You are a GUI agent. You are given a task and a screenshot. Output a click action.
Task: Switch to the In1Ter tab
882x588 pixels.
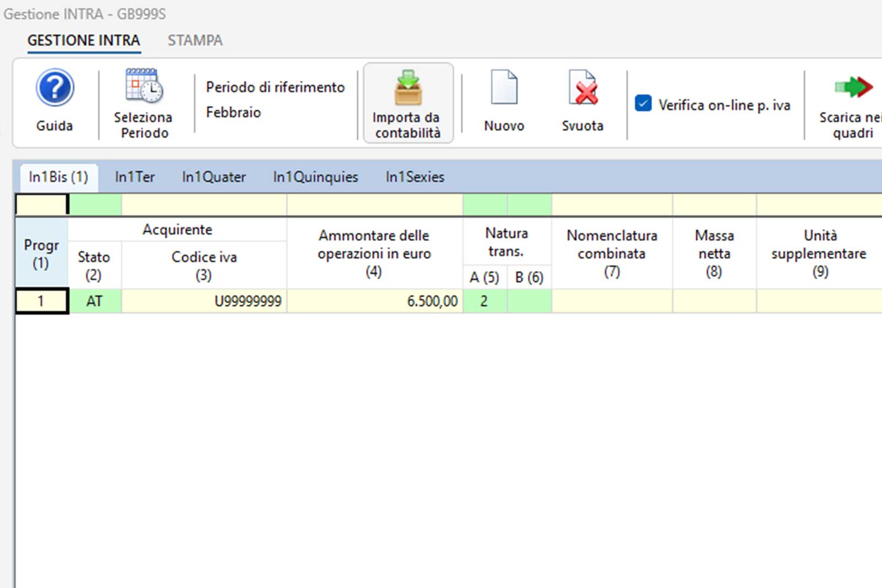point(135,177)
